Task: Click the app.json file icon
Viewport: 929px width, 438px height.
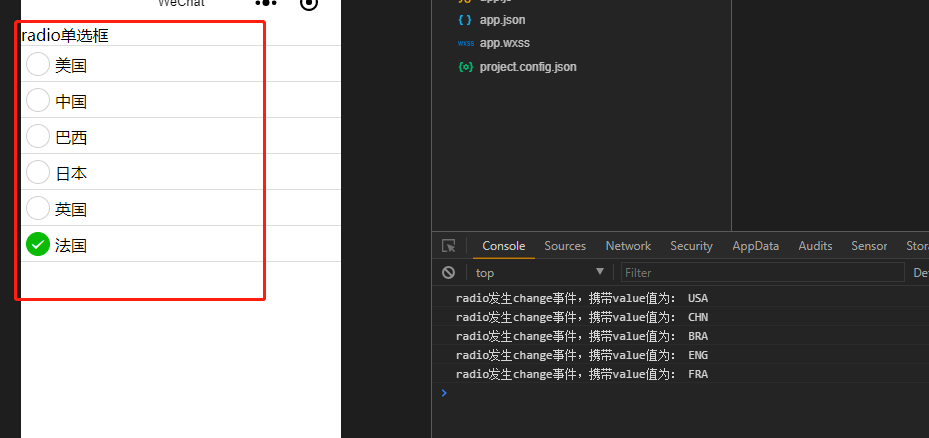Action: tap(465, 20)
